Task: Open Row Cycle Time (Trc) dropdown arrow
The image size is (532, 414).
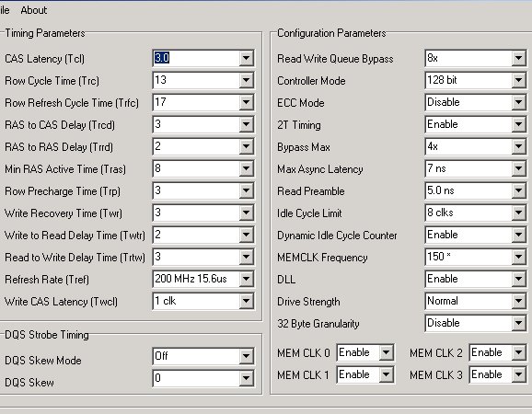Action: point(247,80)
